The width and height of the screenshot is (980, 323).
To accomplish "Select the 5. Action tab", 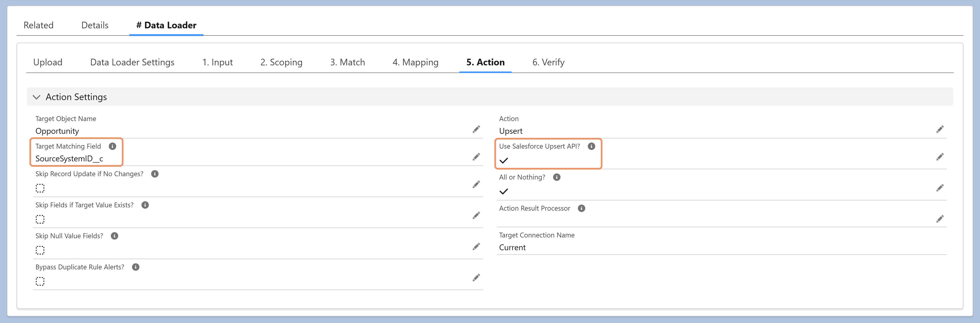I will coord(485,62).
